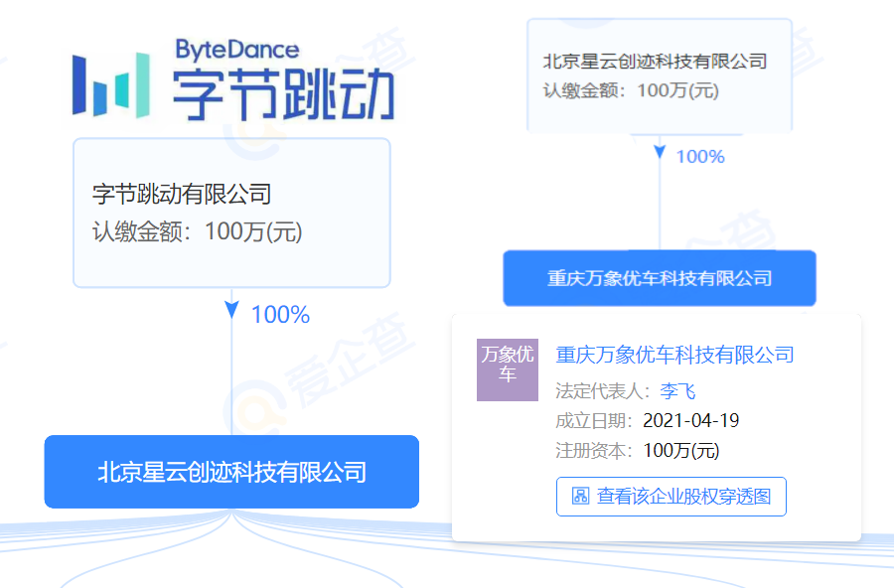Click the 100% label above 重庆万象优车科技有限公司 node

[700, 156]
